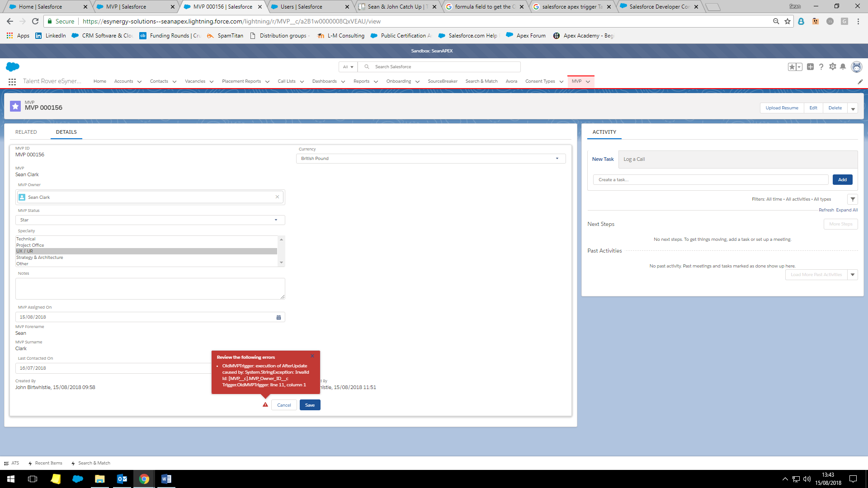This screenshot has height=488, width=868.
Task: Click the activity filter funnel icon
Action: (x=853, y=199)
